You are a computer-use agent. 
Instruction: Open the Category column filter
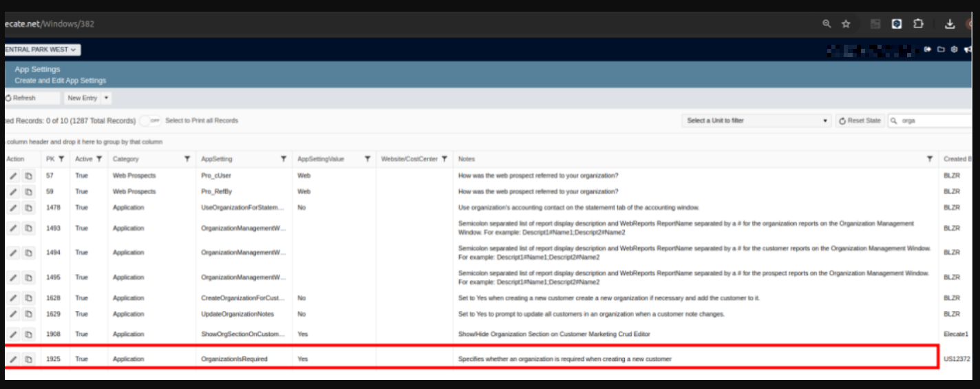coord(187,159)
